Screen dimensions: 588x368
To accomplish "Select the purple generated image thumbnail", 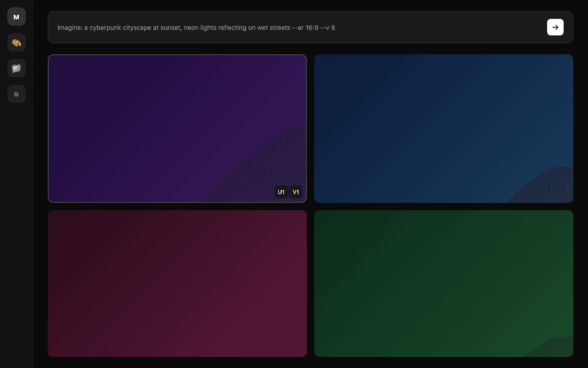I will click(x=177, y=128).
